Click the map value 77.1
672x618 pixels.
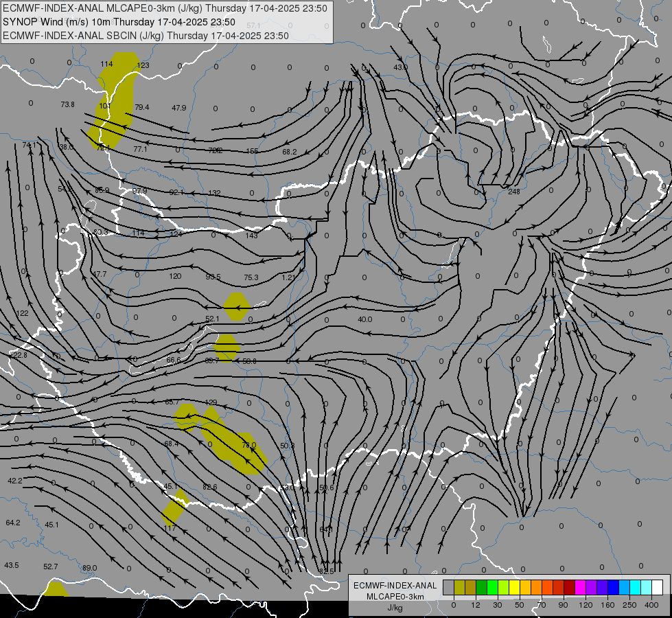coord(140,149)
